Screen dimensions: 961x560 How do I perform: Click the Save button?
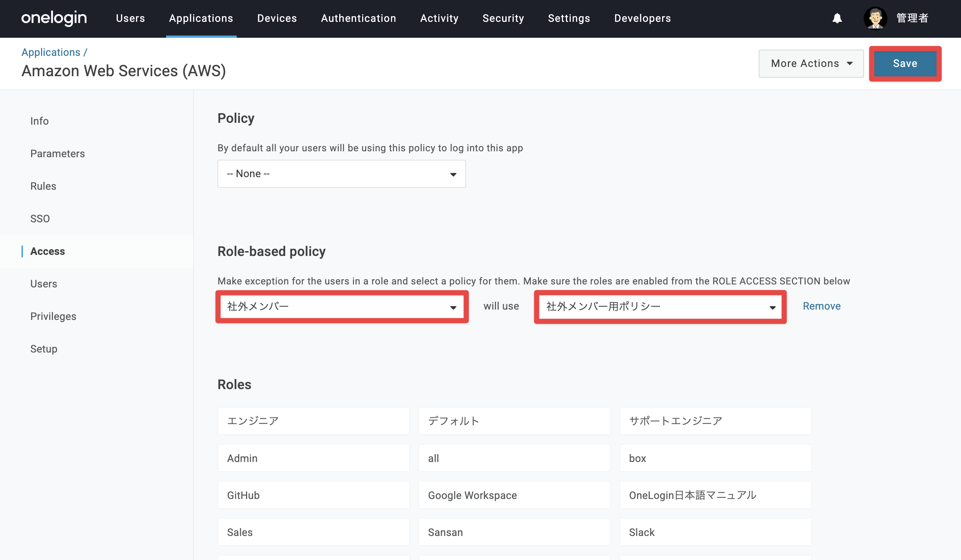[905, 63]
